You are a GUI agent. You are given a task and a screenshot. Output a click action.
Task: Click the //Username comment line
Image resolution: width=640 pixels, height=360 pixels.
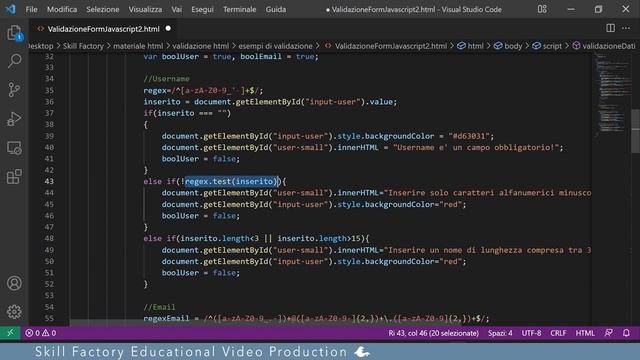click(167, 79)
